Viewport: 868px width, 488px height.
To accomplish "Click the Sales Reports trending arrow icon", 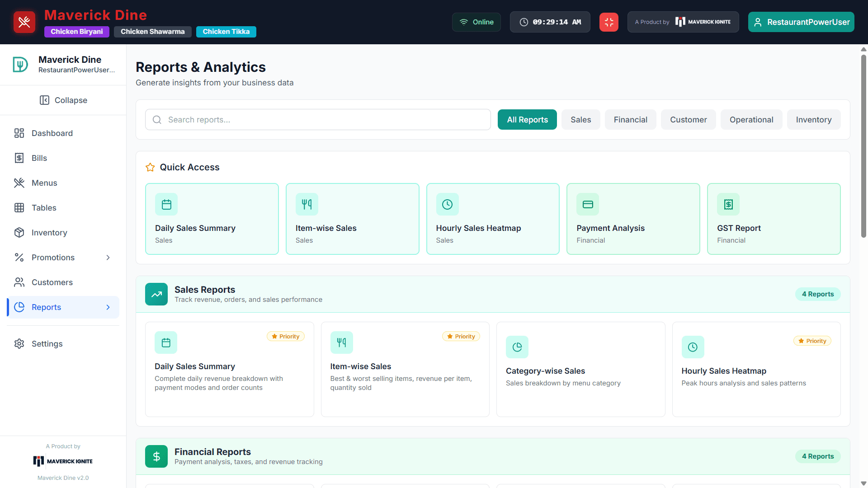I will pyautogui.click(x=156, y=294).
